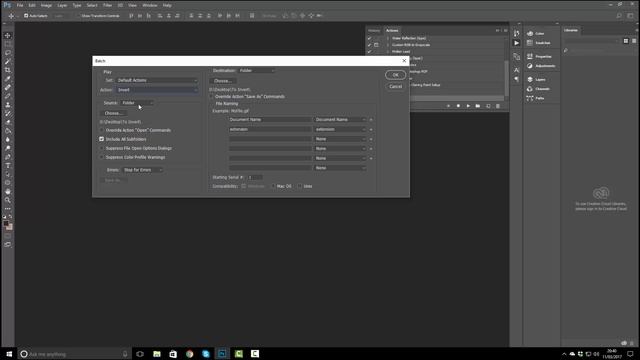Click the background color swatch

pos(10,227)
